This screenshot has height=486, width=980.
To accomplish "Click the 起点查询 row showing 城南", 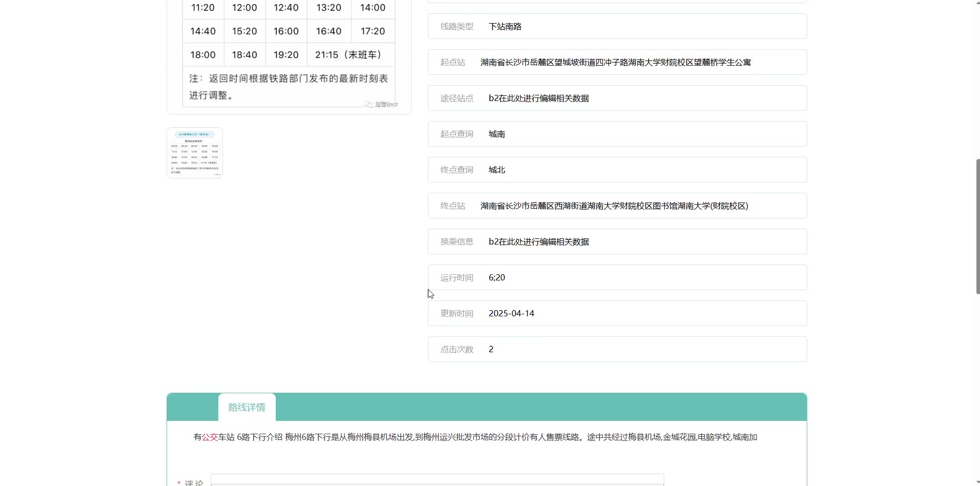I will 617,134.
